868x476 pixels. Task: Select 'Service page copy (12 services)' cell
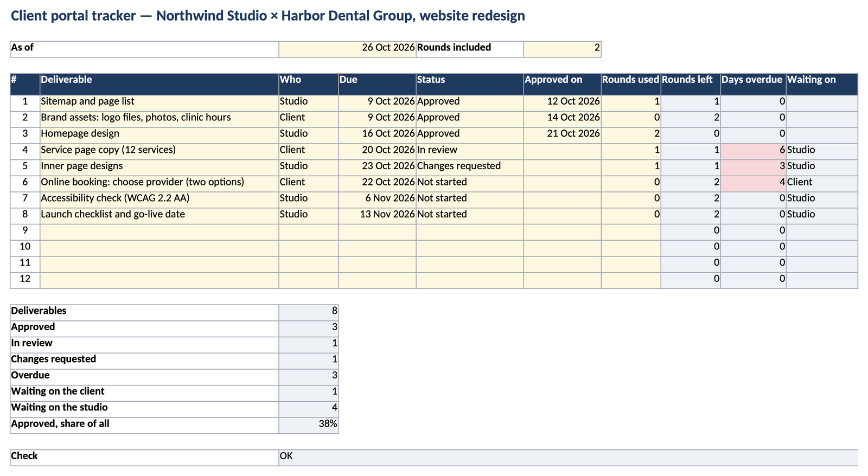point(159,152)
